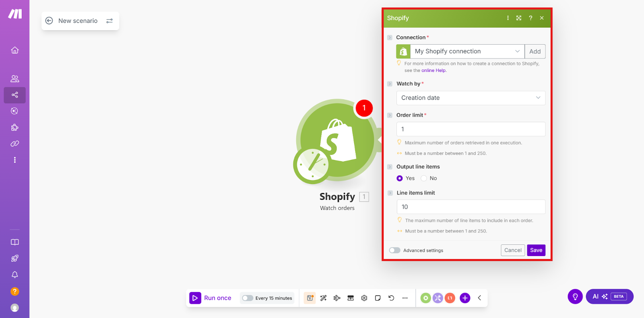Select Yes for Output line items

[x=400, y=178]
